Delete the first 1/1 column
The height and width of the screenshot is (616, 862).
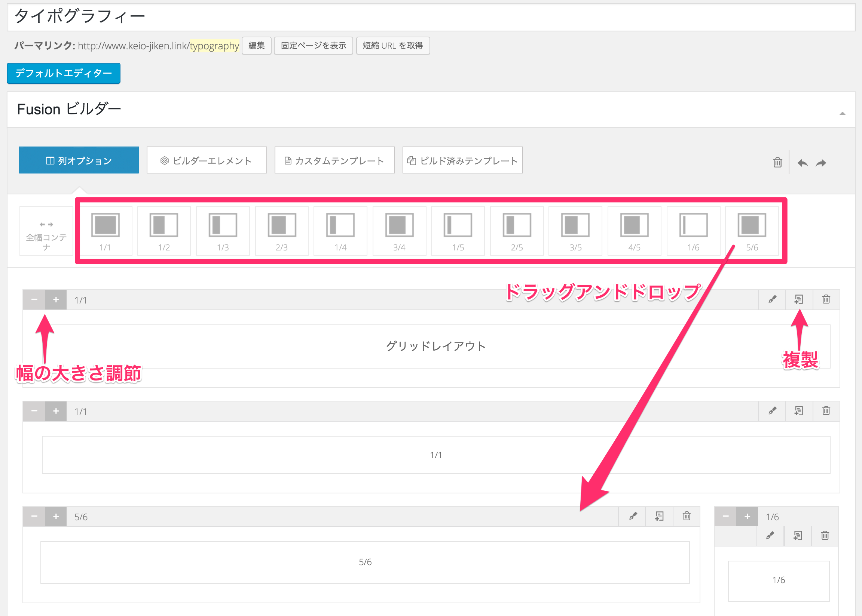[x=826, y=300]
